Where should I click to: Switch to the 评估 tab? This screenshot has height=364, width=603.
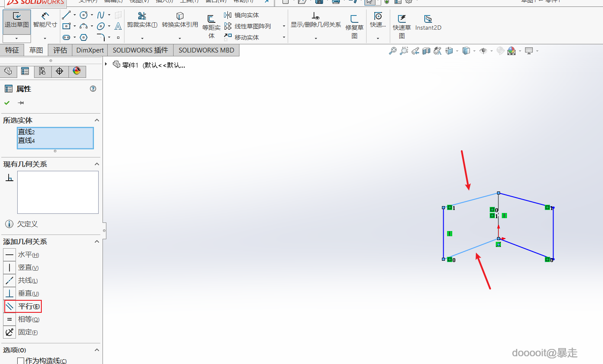pos(60,50)
